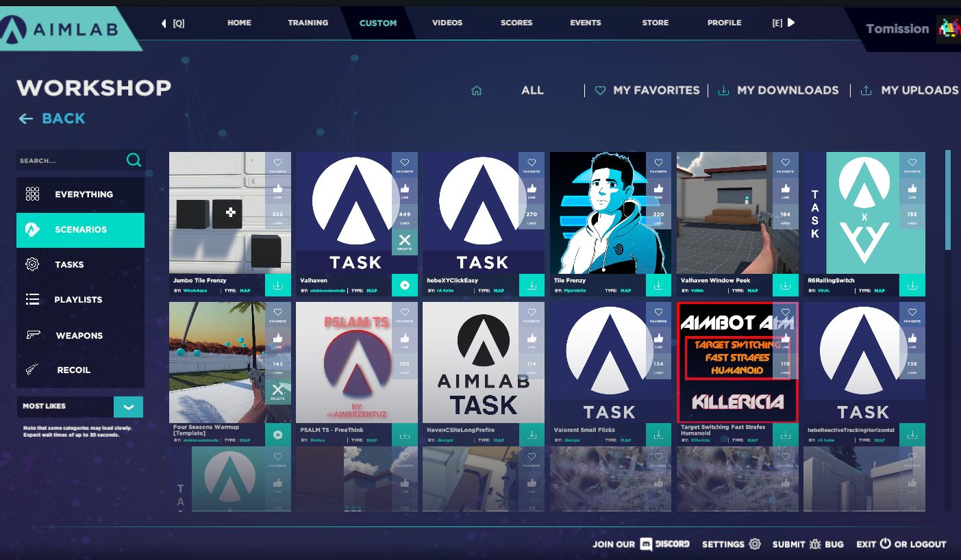
Task: Open the Profile tab
Action: pos(724,23)
